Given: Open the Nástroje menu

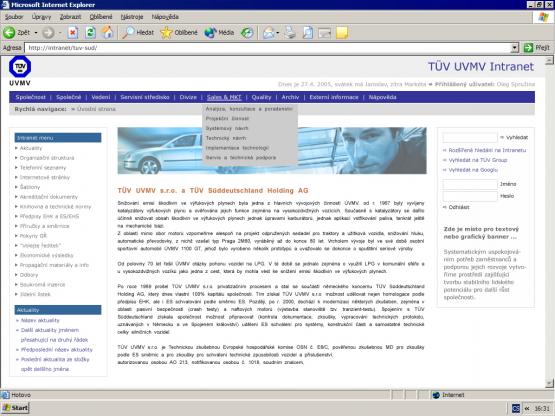Looking at the screenshot, I should [x=132, y=17].
